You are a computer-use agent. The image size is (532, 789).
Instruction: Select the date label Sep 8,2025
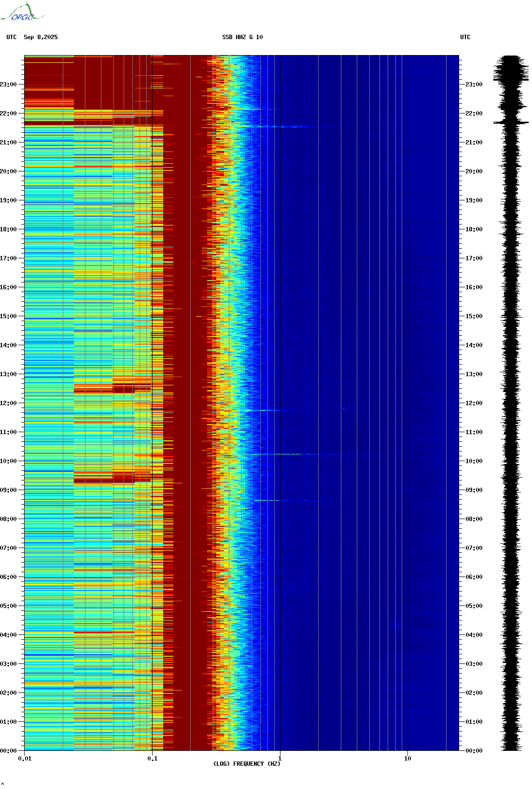click(41, 37)
